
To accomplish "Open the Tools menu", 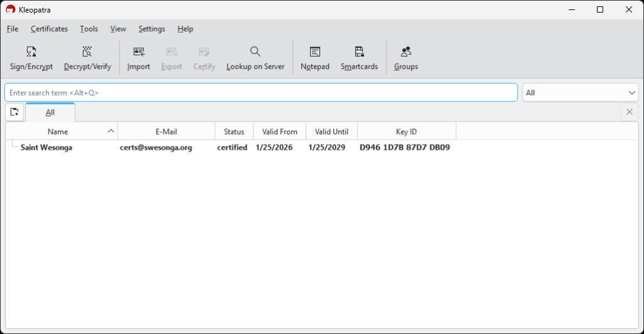I will [x=89, y=29].
